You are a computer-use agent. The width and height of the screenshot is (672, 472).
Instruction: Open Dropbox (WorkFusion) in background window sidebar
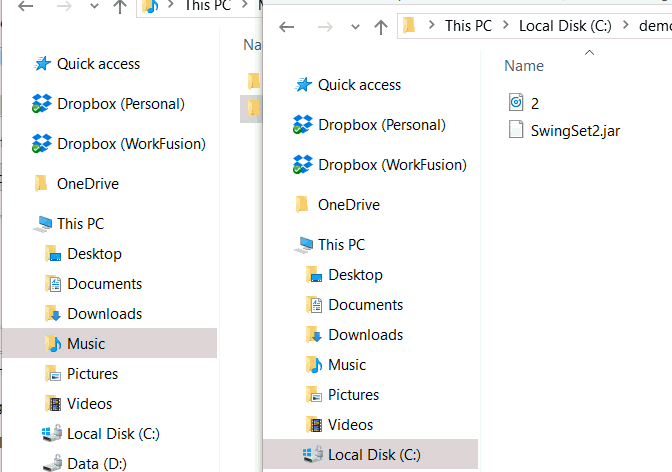(131, 144)
